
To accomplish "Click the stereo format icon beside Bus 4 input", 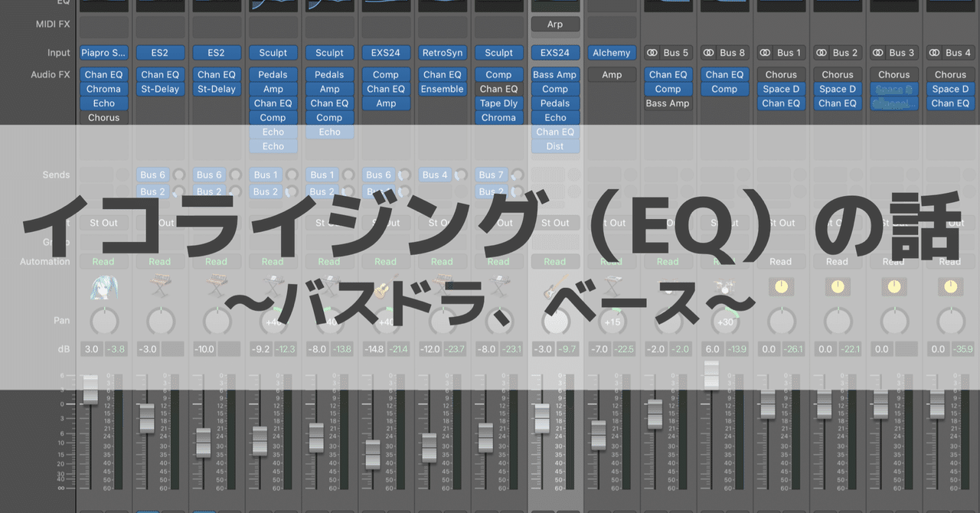I will (x=935, y=53).
